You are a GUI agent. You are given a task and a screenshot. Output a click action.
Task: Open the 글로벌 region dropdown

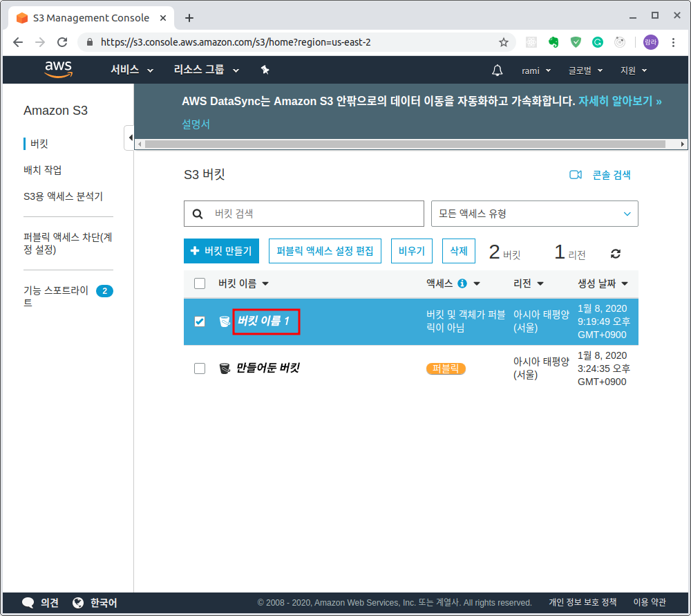[585, 71]
